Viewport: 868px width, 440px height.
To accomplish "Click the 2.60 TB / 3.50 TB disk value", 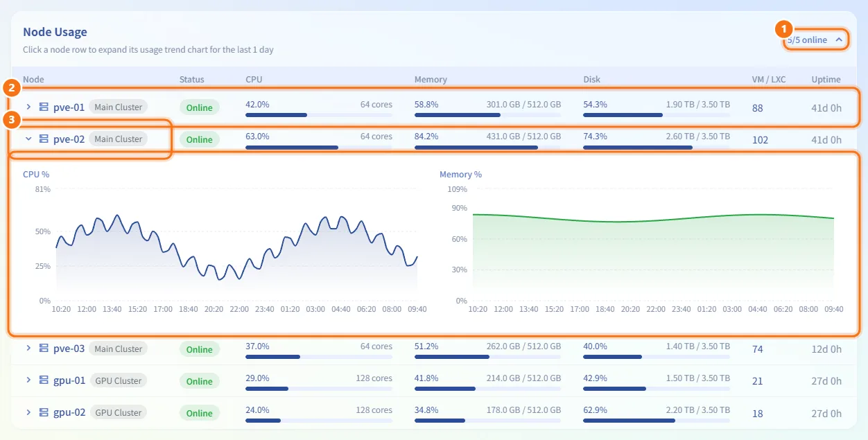I will click(697, 137).
